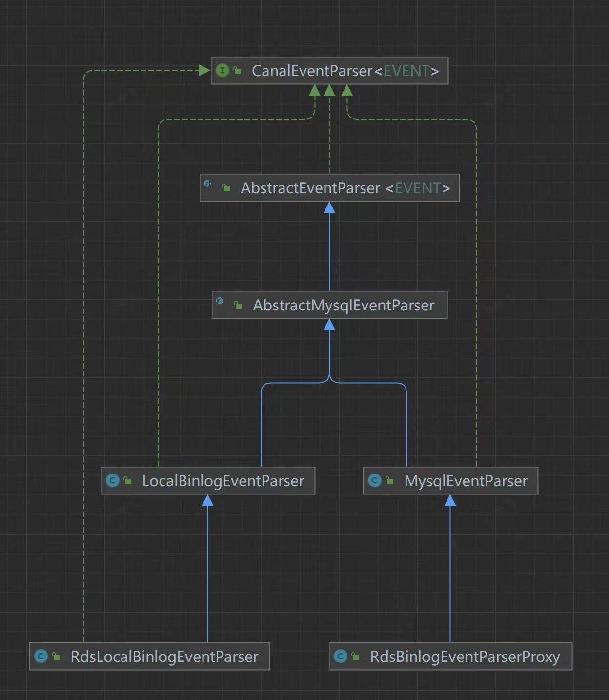
Task: Select the RdsBinlogEventParserProxy node label
Action: (465, 657)
